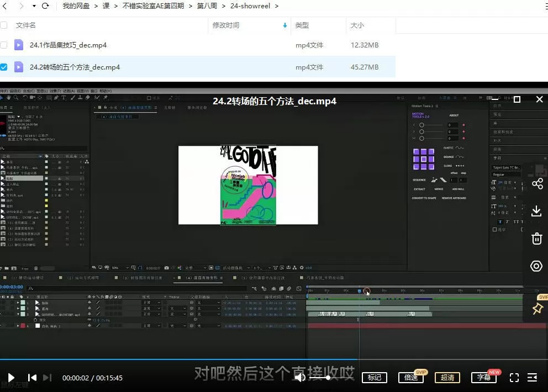Refresh the current folder listing
548x392 pixels.
click(45, 6)
